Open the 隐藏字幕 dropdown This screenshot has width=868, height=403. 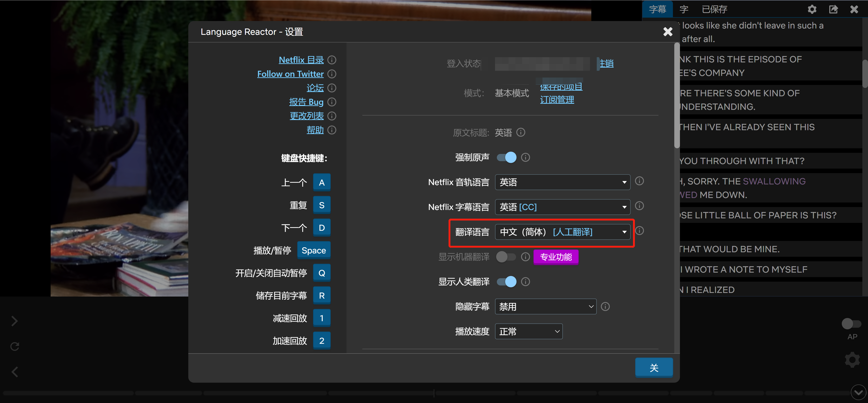point(545,307)
